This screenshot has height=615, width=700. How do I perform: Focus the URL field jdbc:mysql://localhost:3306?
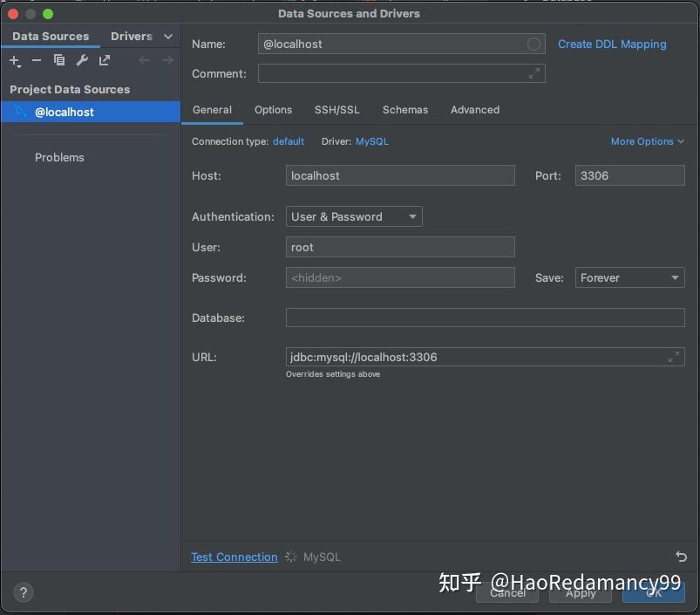(x=485, y=357)
